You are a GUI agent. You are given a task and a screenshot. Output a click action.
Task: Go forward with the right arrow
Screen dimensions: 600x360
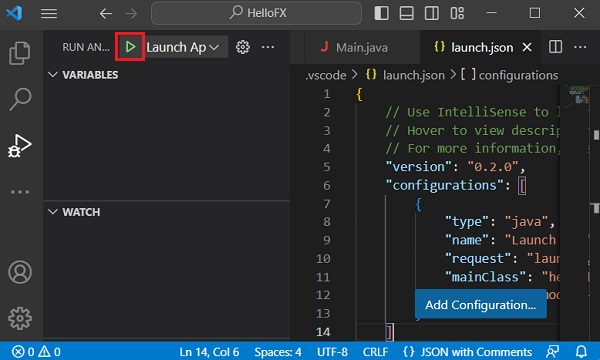tap(131, 14)
